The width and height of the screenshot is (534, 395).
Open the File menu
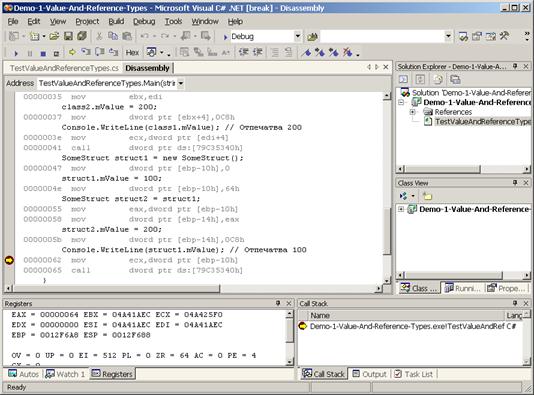tap(13, 21)
